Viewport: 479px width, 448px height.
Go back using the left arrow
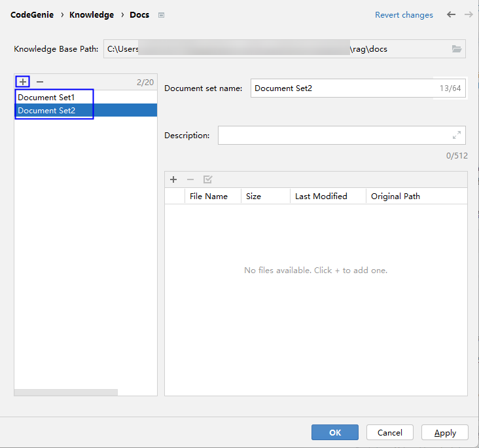click(451, 14)
